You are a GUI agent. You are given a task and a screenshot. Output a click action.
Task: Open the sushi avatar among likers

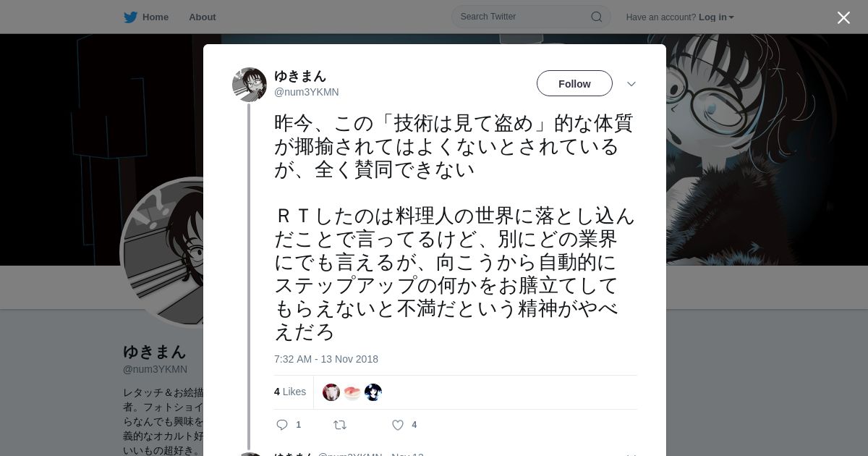pos(352,392)
